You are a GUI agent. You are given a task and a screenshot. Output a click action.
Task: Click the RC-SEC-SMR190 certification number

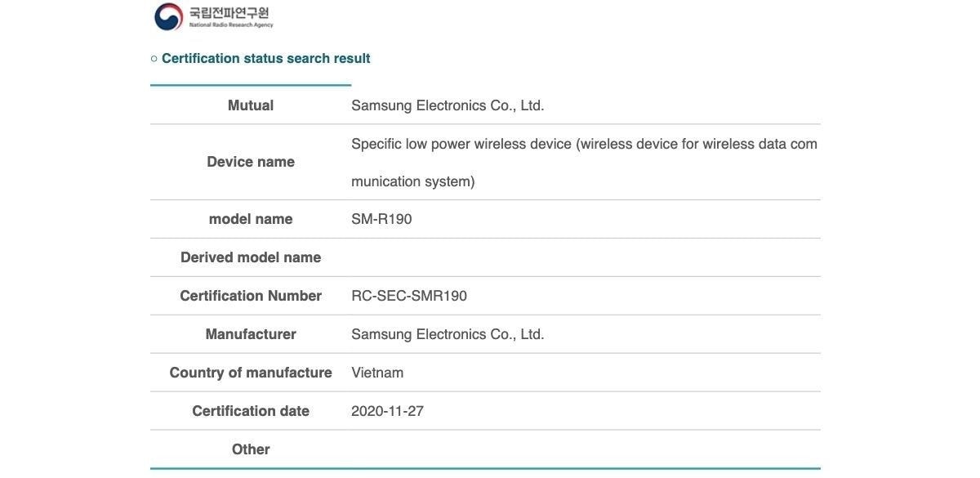pyautogui.click(x=409, y=296)
